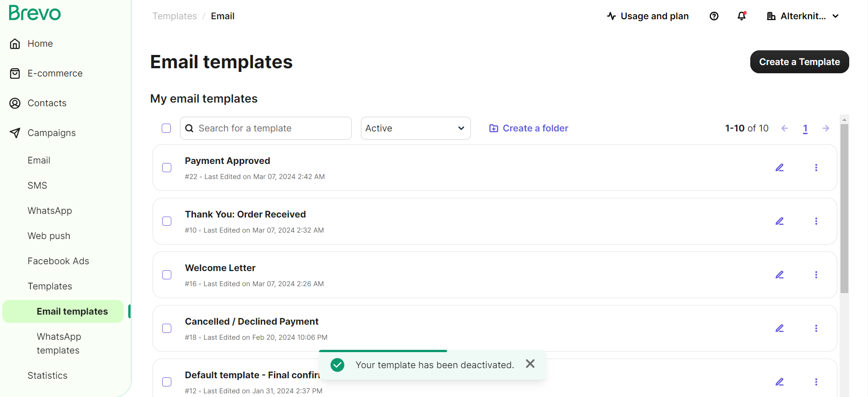The width and height of the screenshot is (868, 397).
Task: Click the help question mark icon
Action: (x=714, y=16)
